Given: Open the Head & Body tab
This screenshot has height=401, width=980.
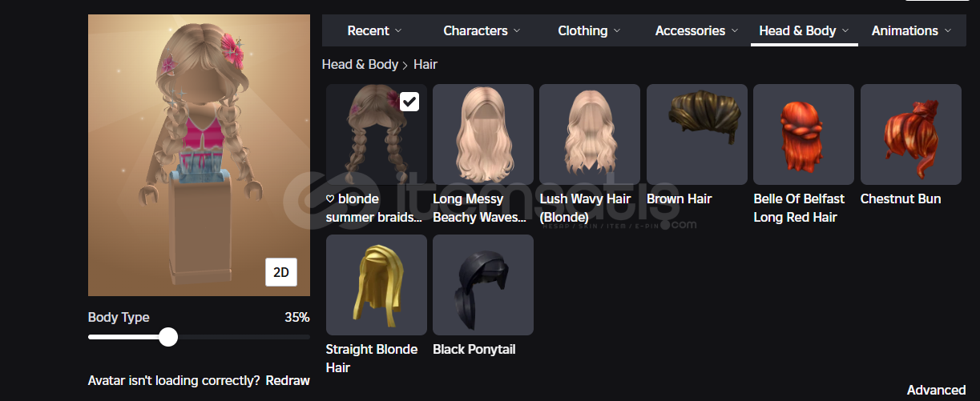Looking at the screenshot, I should click(x=805, y=30).
